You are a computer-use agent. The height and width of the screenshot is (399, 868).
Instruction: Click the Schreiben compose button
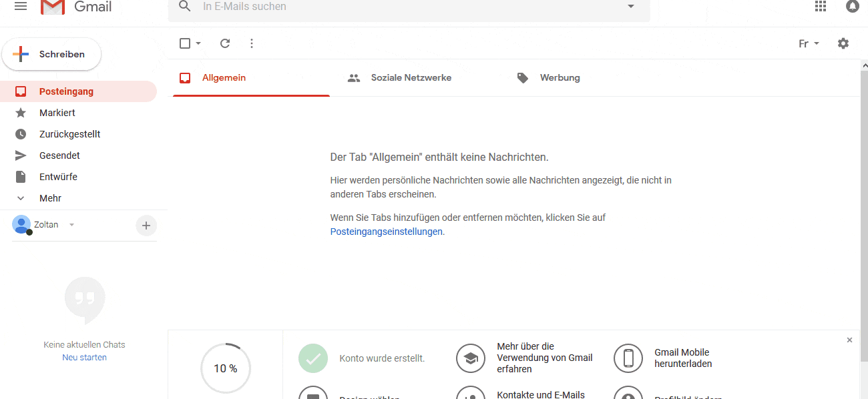[x=52, y=54]
